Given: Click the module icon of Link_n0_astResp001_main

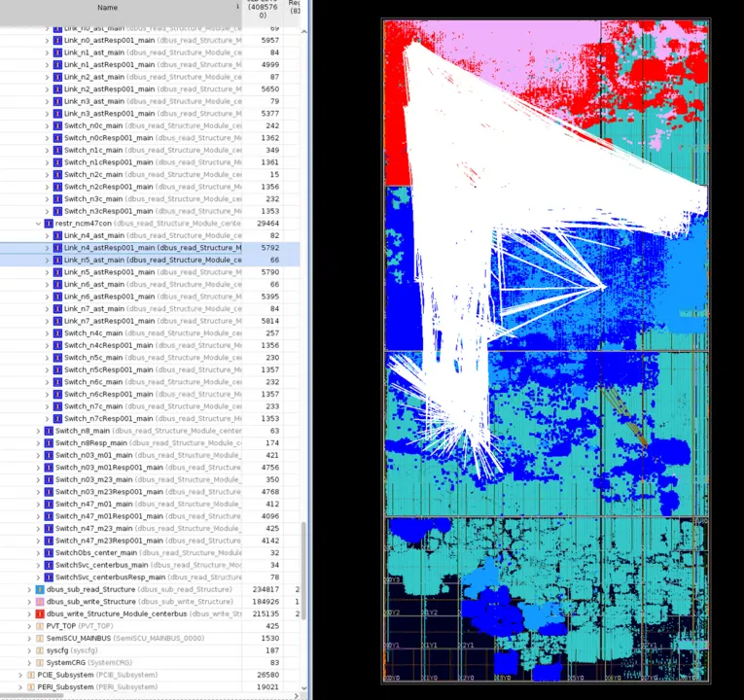Looking at the screenshot, I should (58, 40).
